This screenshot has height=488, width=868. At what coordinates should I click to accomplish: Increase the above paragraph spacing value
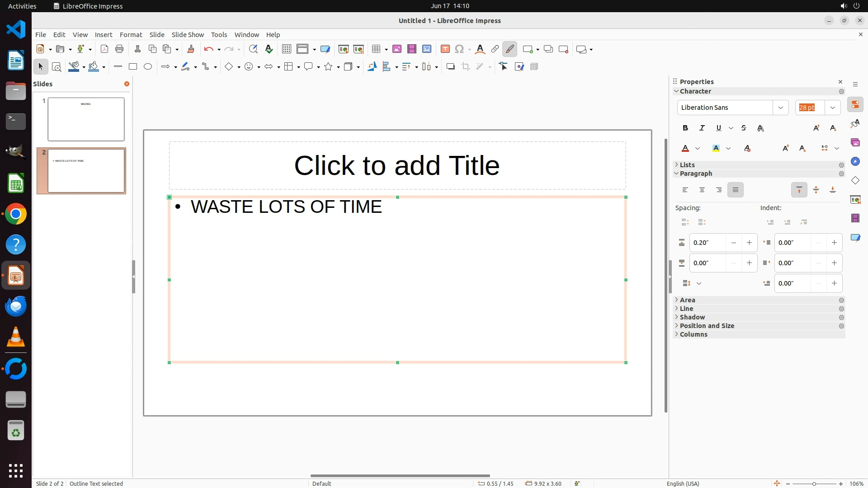[x=749, y=243]
